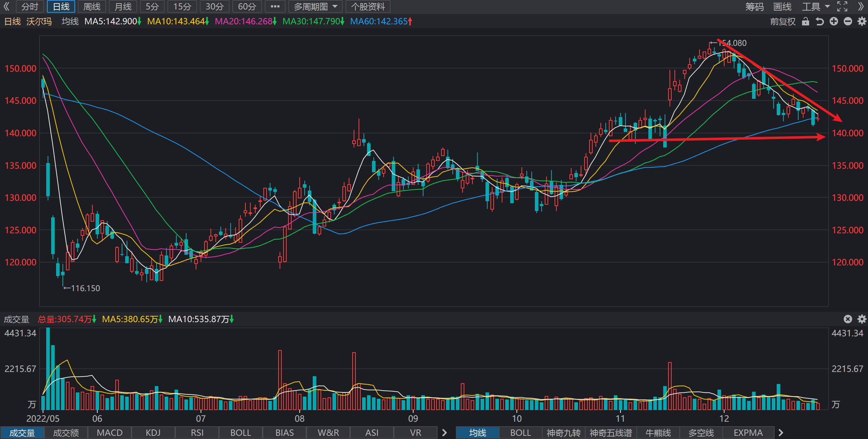
Task: Select the KDJ indicator tab
Action: (x=153, y=433)
